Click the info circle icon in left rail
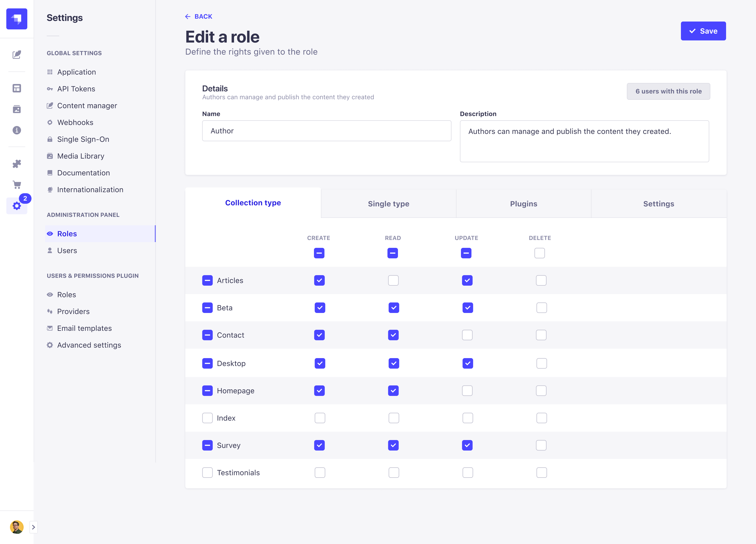 point(17,130)
